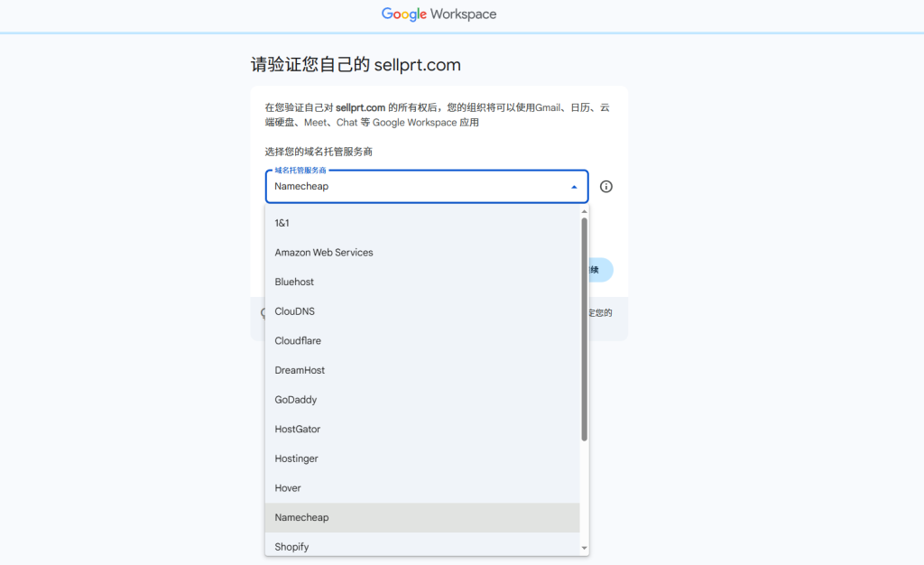Pick Shopify at the bottom of the list
The height and width of the screenshot is (565, 924).
point(291,546)
